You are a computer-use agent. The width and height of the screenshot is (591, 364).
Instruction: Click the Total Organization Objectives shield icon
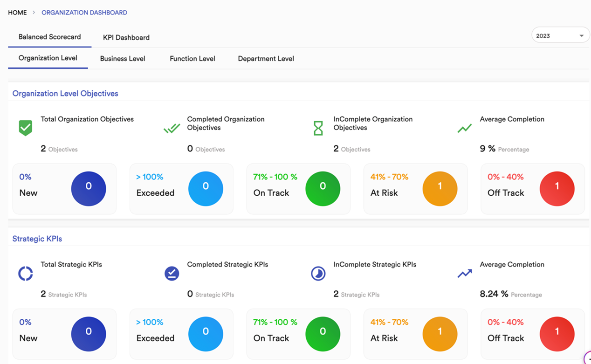(25, 128)
